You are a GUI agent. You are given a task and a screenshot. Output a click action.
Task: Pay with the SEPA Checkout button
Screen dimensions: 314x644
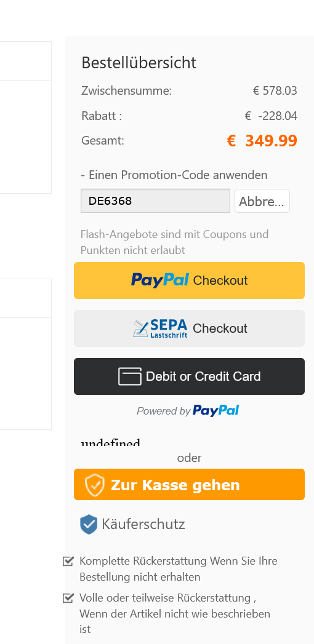tap(190, 328)
